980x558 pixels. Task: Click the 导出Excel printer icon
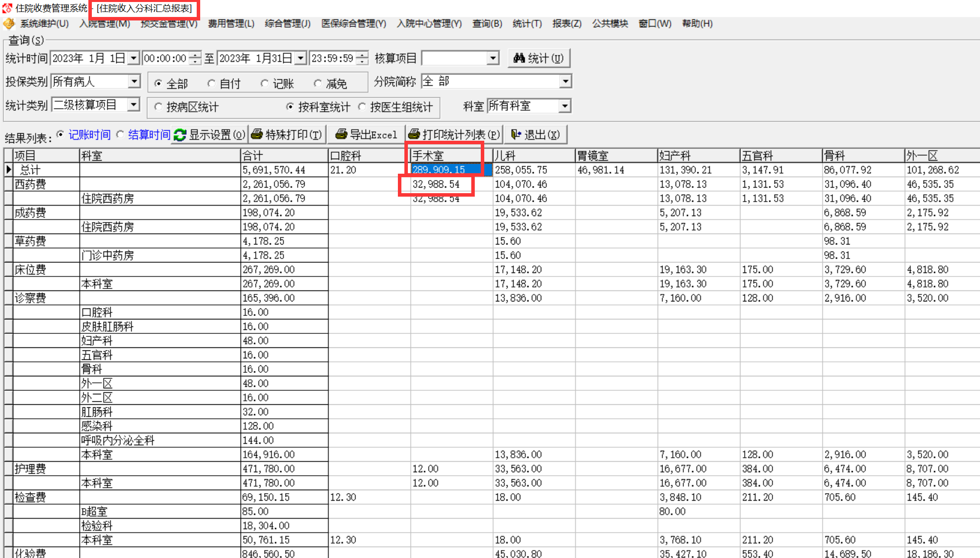pyautogui.click(x=341, y=134)
